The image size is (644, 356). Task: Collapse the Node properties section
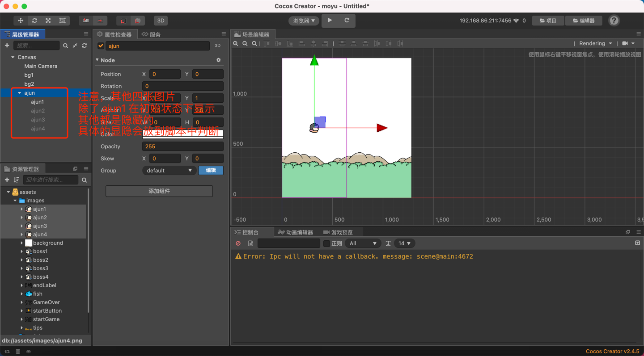click(97, 60)
